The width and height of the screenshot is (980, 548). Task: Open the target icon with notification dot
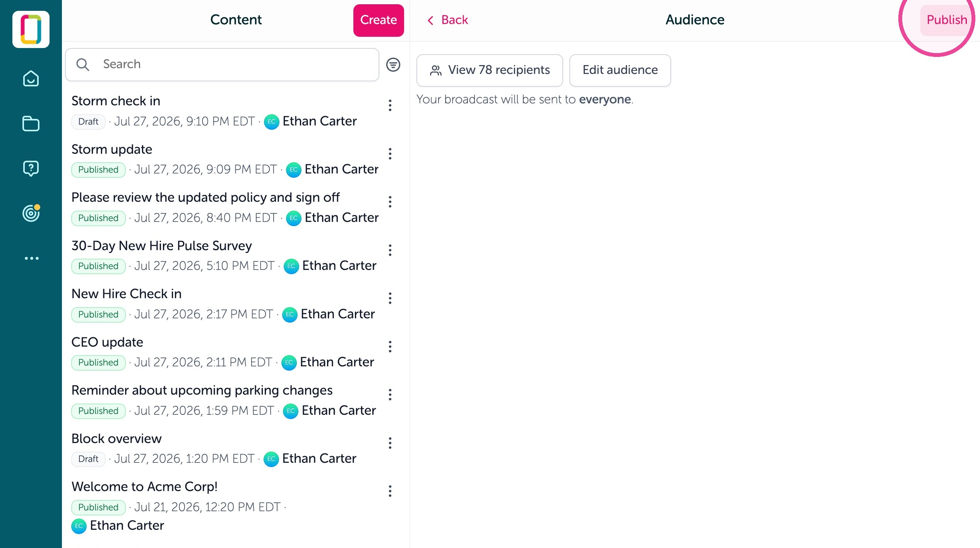[31, 213]
